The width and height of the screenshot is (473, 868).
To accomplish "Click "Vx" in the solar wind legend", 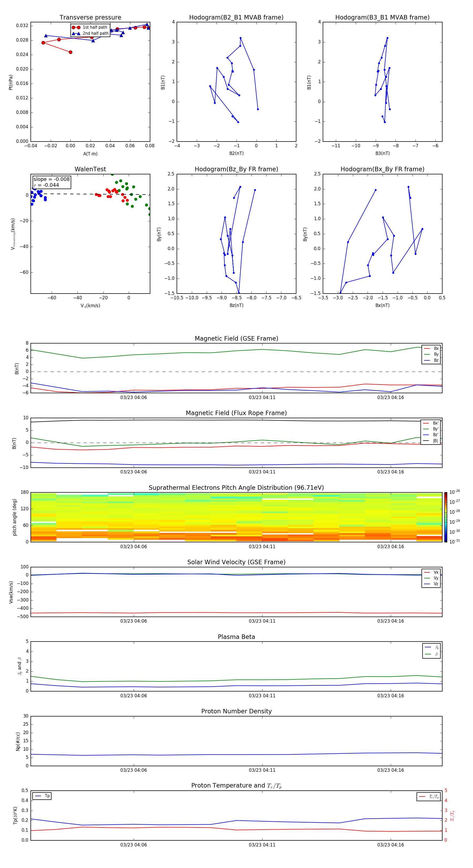I will (431, 572).
